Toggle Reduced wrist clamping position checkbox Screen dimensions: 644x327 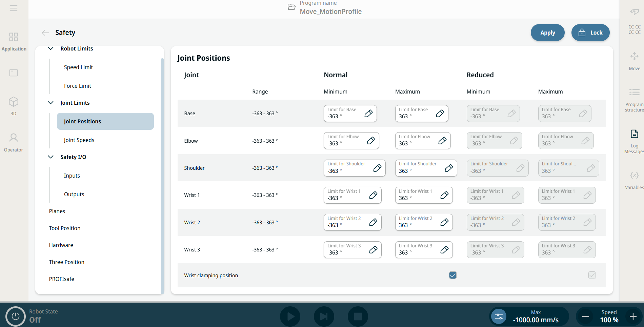tap(592, 275)
